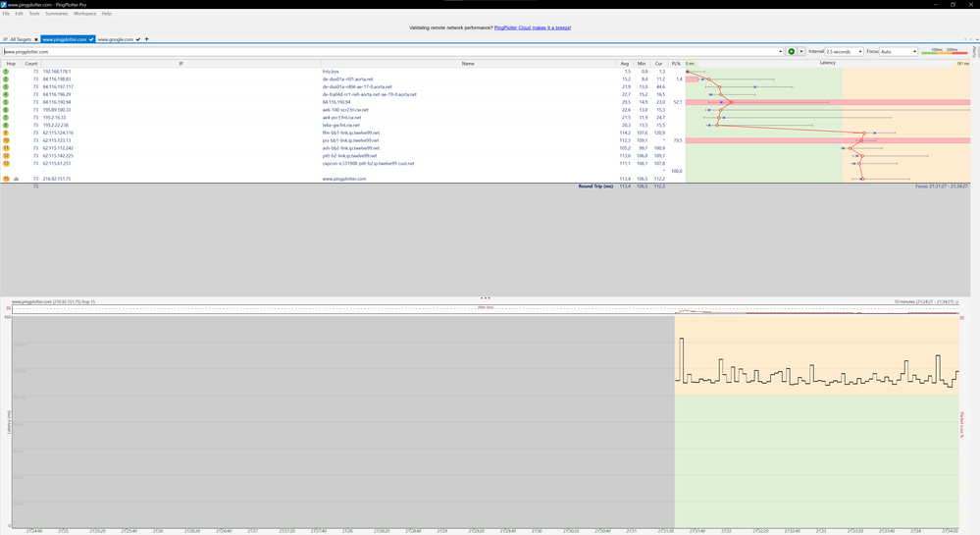Toggle the checkmark on www.pingplotter.com tab

91,39
